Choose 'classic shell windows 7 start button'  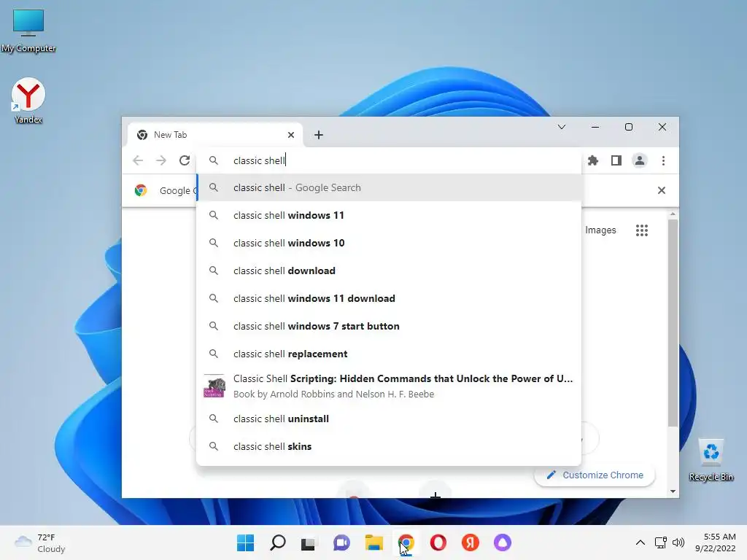click(389, 326)
